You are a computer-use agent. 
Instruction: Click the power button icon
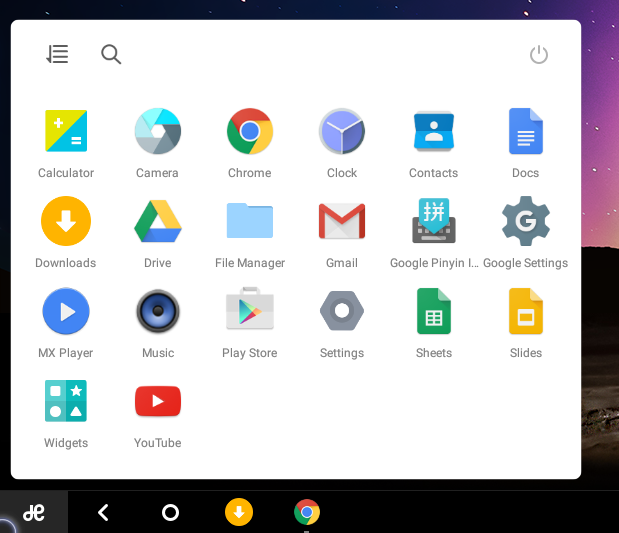pyautogui.click(x=538, y=54)
